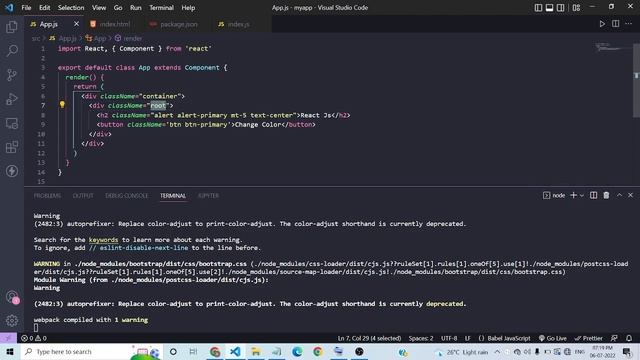Change end of line sequence LF
The height and width of the screenshot is (360, 640).
(x=467, y=338)
